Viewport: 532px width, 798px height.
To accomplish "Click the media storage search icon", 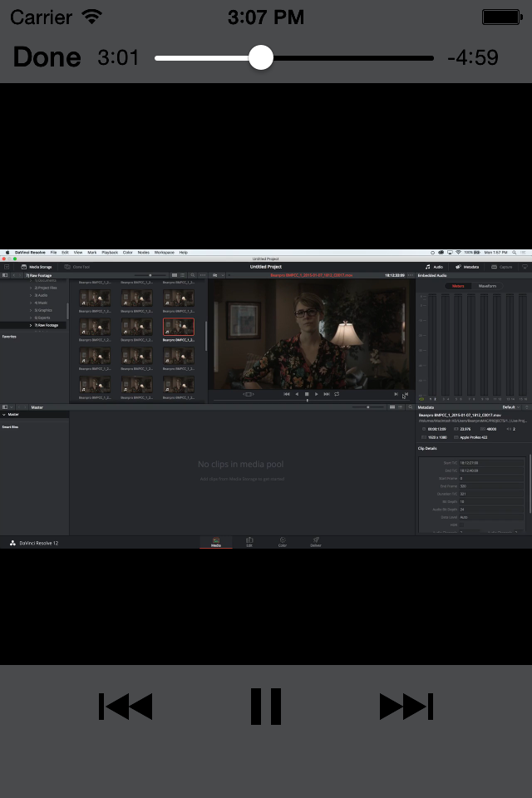I will (193, 275).
